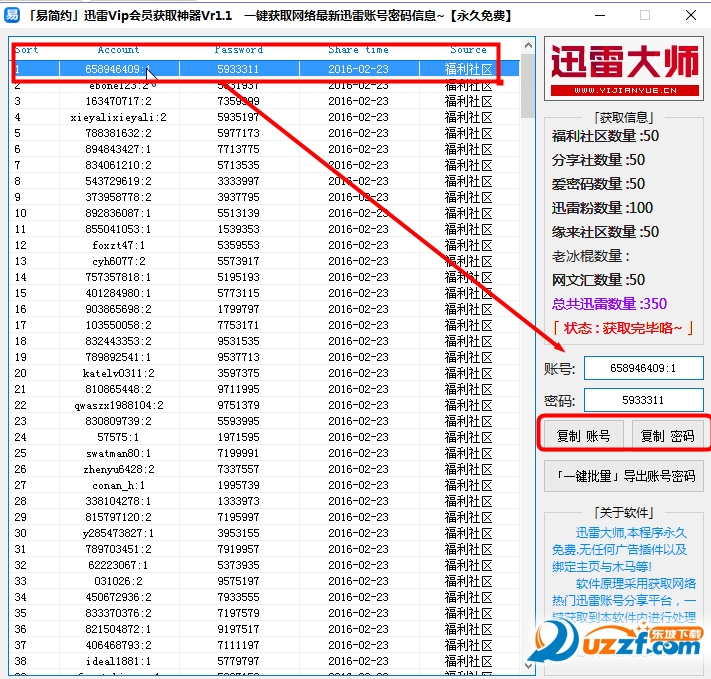
Task: Select row with account 57575:1
Action: point(264,437)
